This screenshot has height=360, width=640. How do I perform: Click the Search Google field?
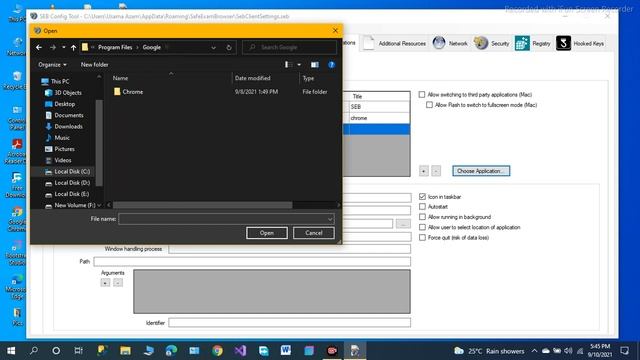point(289,47)
